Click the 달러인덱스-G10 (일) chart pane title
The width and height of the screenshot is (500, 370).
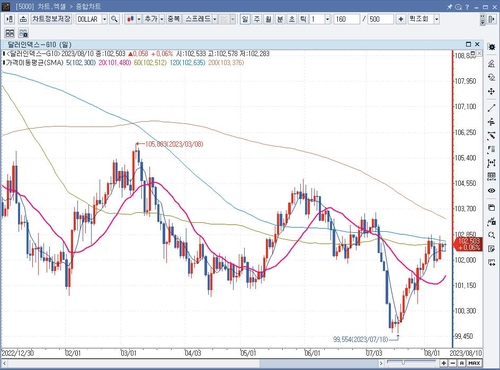(x=39, y=44)
